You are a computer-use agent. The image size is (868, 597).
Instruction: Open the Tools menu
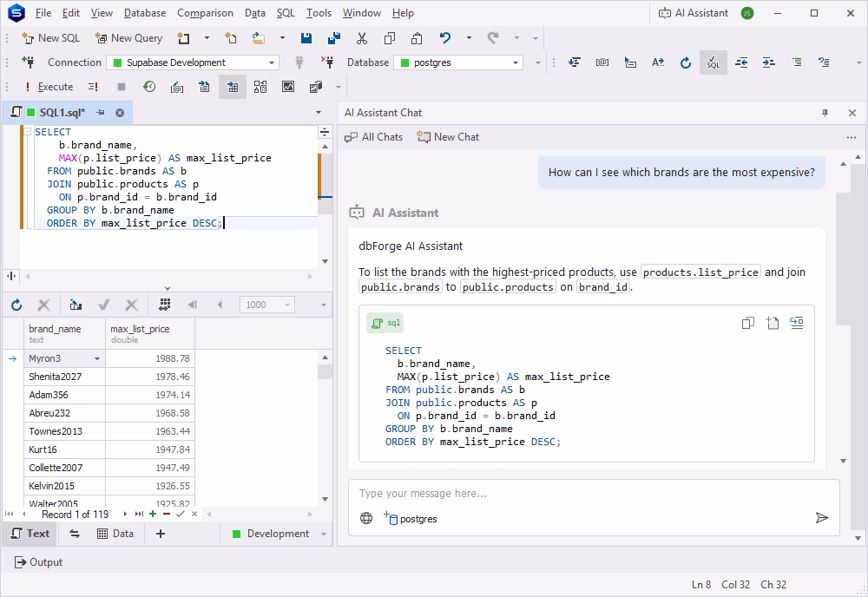click(319, 13)
